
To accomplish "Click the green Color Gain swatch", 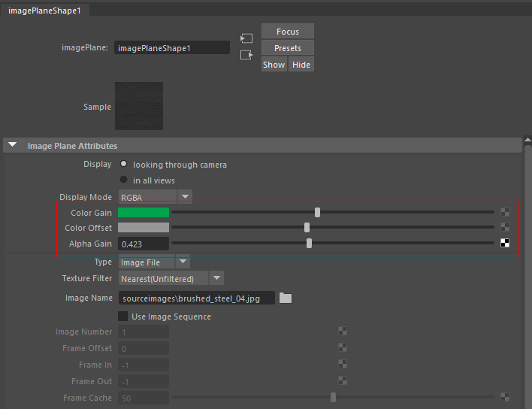I will click(144, 213).
